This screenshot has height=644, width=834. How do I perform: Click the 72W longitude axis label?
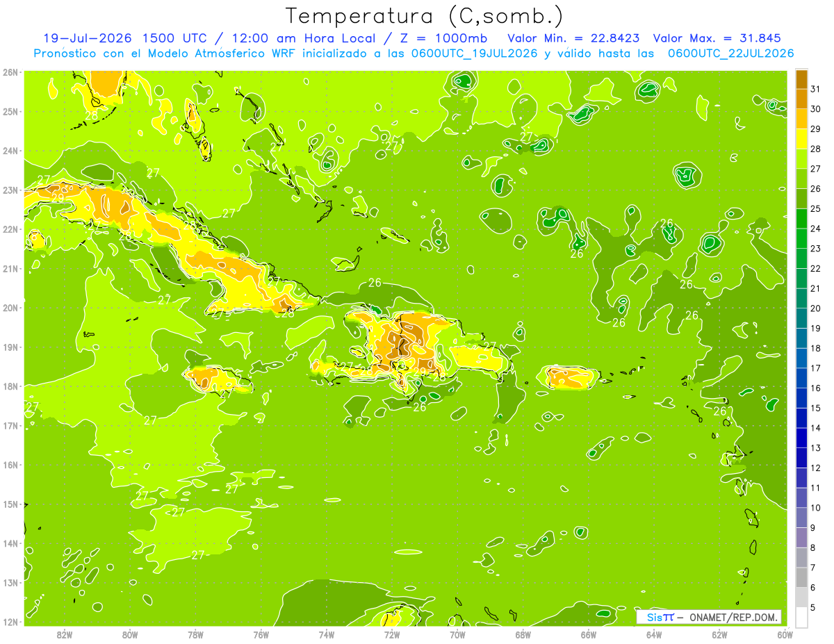(391, 634)
